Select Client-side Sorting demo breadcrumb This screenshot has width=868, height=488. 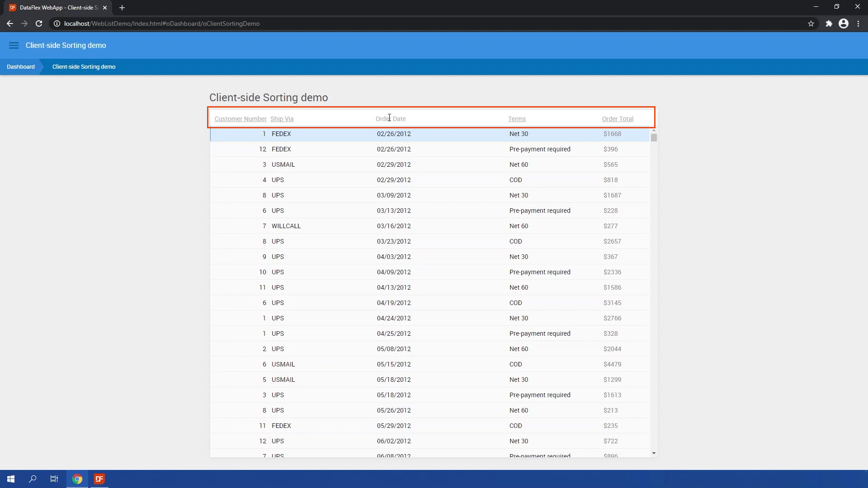click(84, 67)
